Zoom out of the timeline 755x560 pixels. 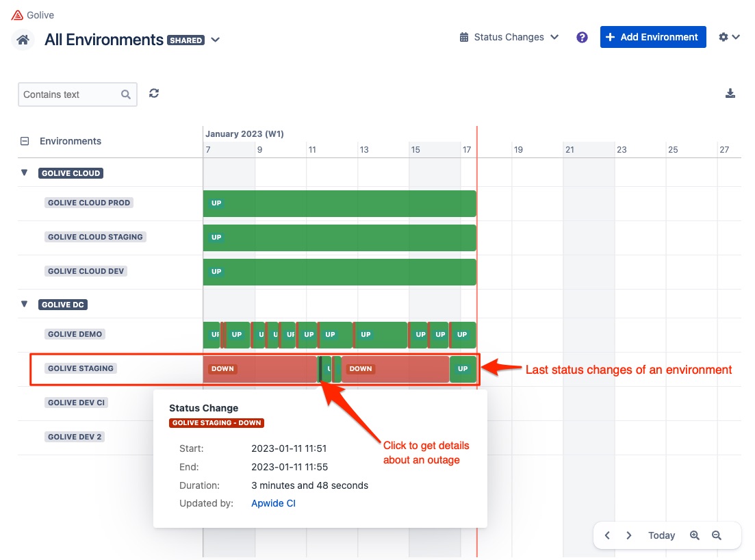point(716,535)
